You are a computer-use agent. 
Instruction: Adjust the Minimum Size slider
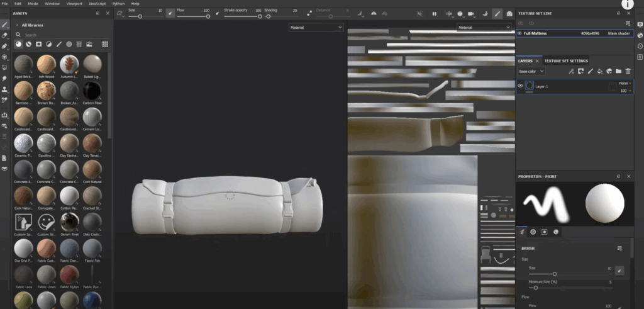tap(570, 288)
